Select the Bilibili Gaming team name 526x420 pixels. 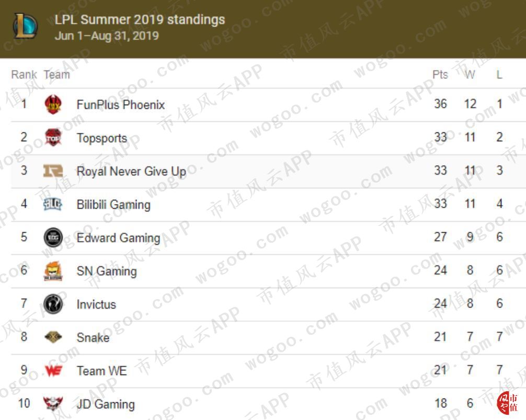click(113, 205)
